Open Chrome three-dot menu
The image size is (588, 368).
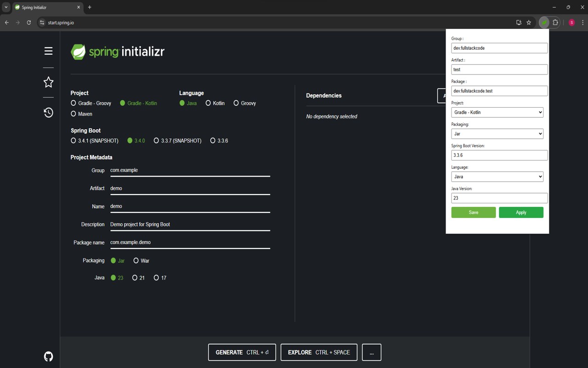[582, 23]
